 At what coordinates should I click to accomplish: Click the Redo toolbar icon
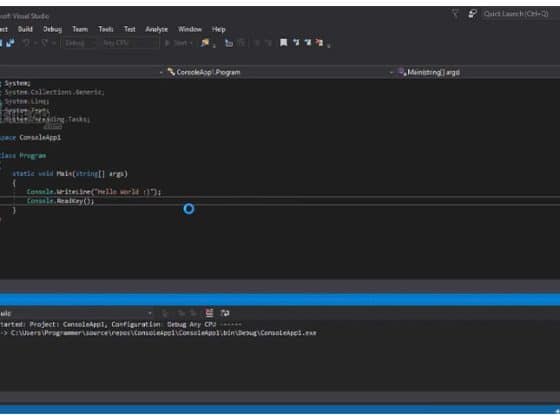tap(45, 43)
